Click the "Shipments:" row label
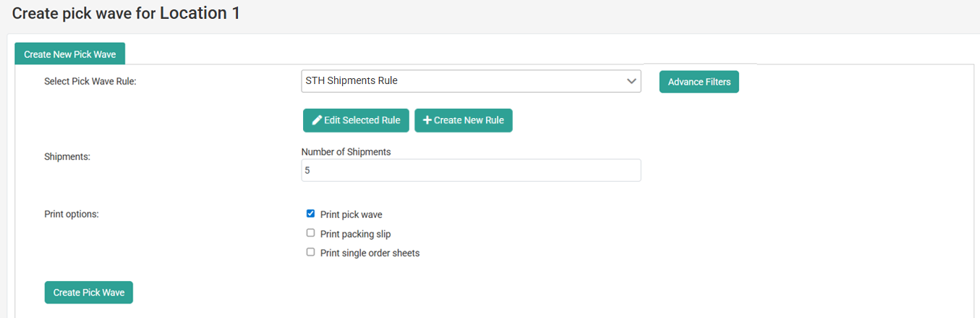Screen dimensions: 980x318 (67, 156)
